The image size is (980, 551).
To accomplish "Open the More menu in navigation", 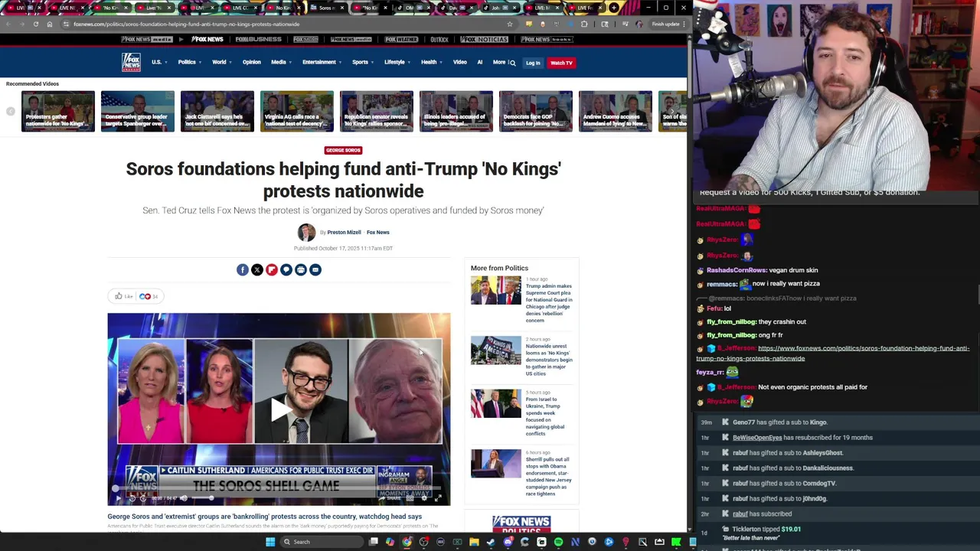I will click(x=499, y=62).
